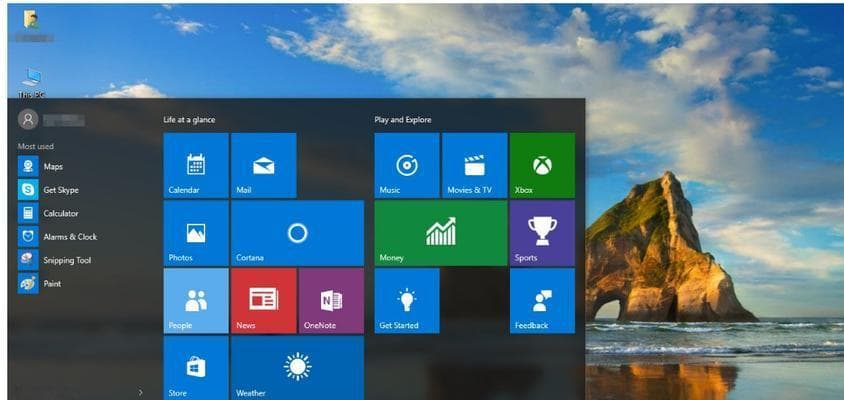This screenshot has width=844, height=400.
Task: Click the Play and Explore group header
Action: pos(403,120)
